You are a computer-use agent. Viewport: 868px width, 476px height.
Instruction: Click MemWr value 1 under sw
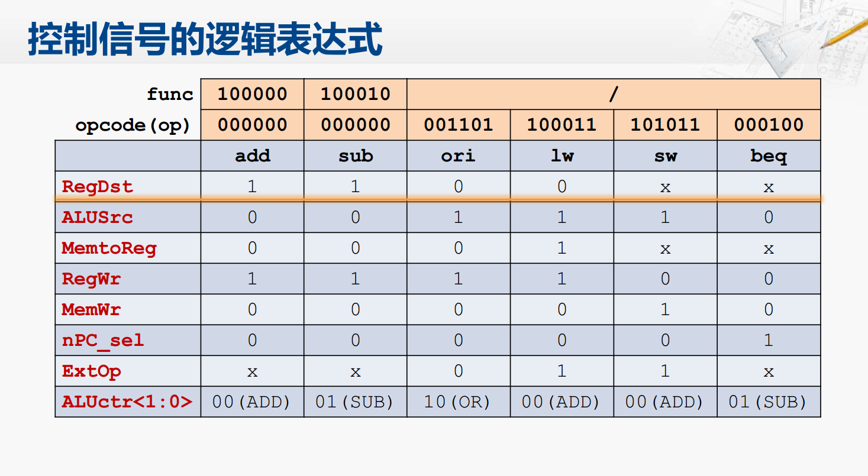pos(665,310)
